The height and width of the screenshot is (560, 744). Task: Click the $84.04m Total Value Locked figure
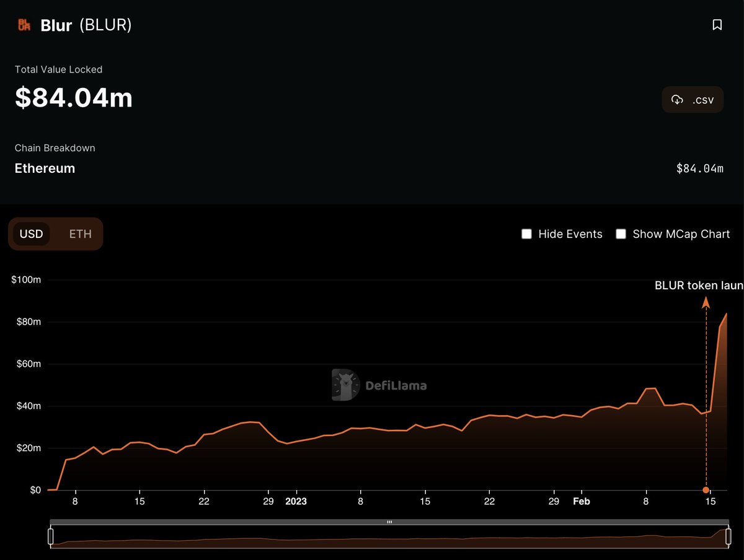(74, 98)
